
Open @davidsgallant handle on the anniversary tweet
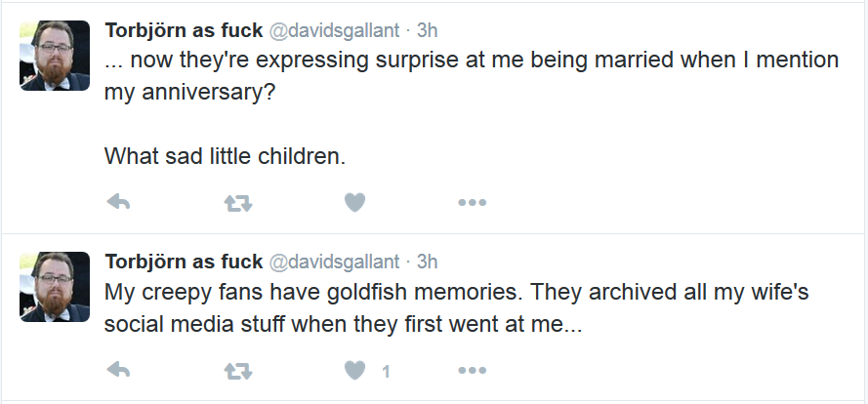pos(334,31)
